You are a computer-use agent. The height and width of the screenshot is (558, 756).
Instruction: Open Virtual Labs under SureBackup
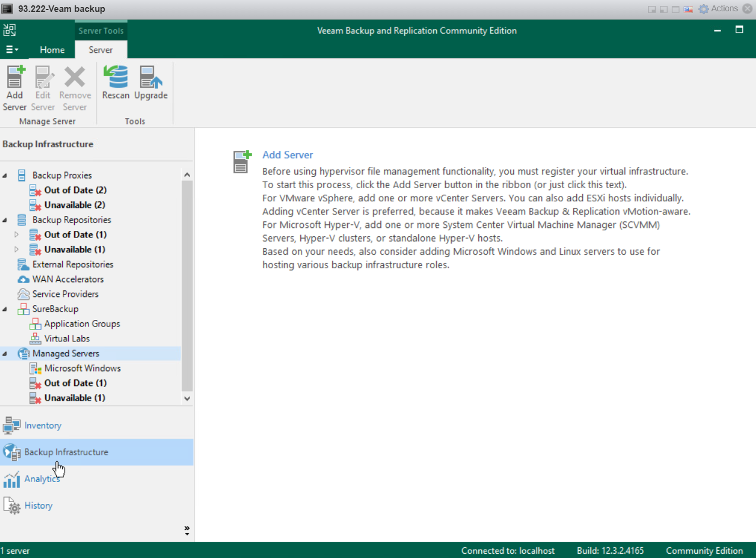click(x=66, y=338)
